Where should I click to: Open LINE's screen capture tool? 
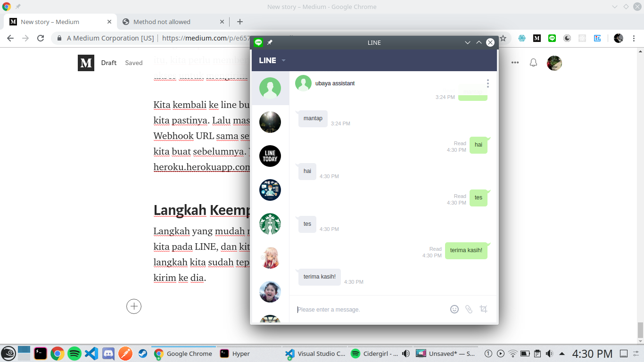coord(483,309)
